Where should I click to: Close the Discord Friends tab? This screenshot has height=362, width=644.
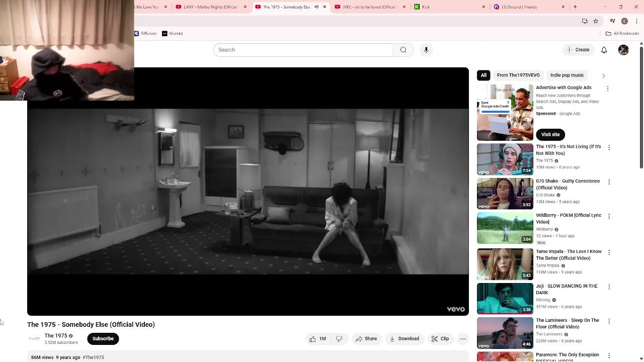[563, 7]
